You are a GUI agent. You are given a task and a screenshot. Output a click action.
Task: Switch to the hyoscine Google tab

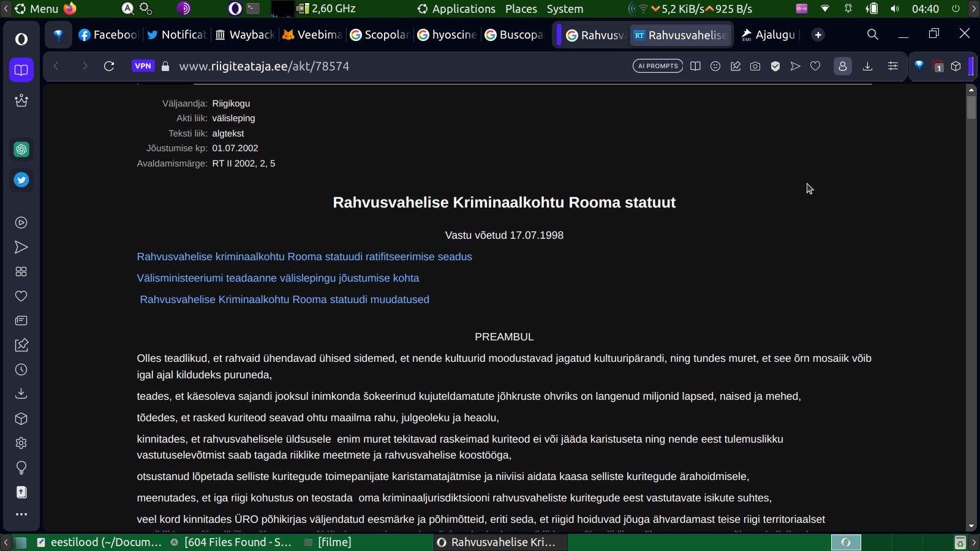(447, 35)
